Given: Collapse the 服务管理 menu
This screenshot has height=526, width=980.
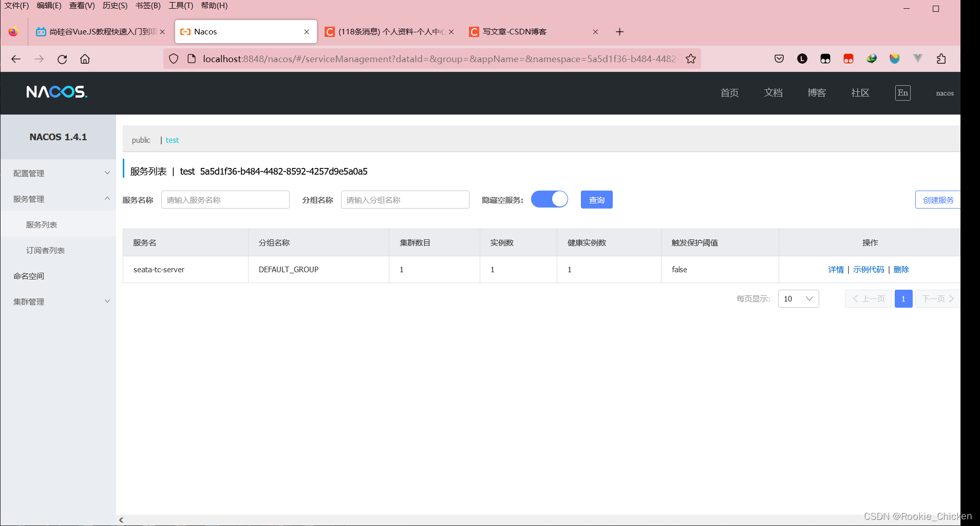Looking at the screenshot, I should 58,199.
